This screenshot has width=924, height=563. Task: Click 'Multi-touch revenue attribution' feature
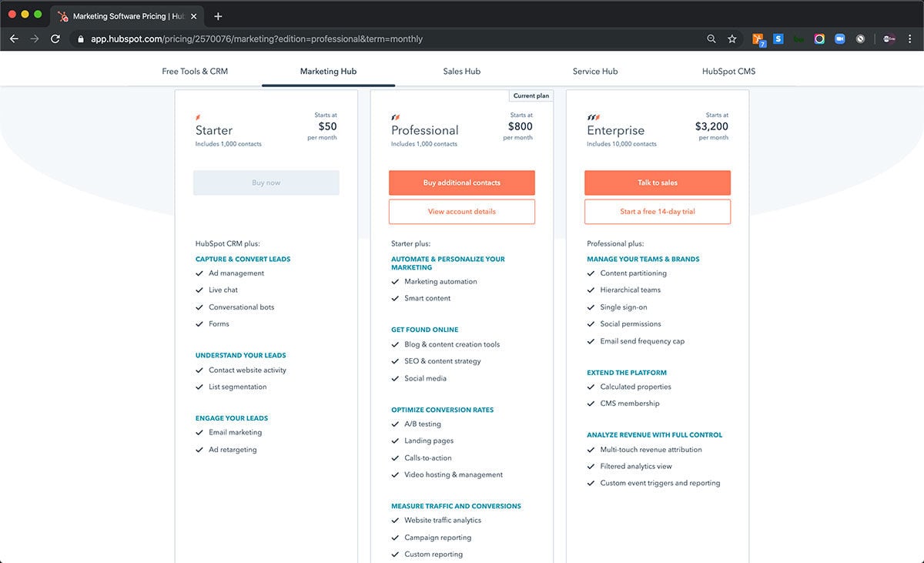[651, 450]
